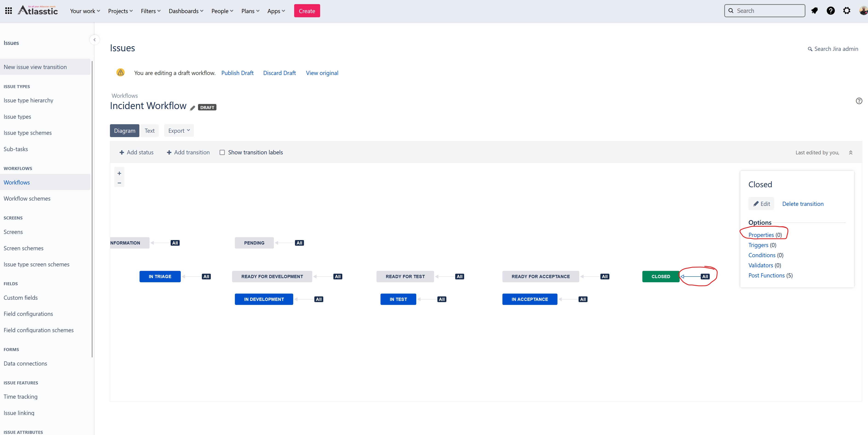This screenshot has height=435, width=868.
Task: Open the Export dropdown
Action: click(178, 130)
